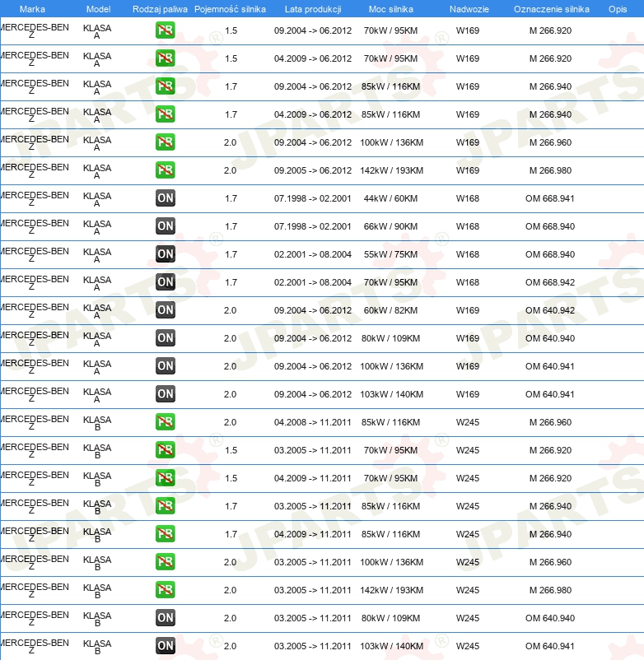This screenshot has width=644, height=660.
Task: Click the Lata produkcji column header
Action: coord(313,9)
